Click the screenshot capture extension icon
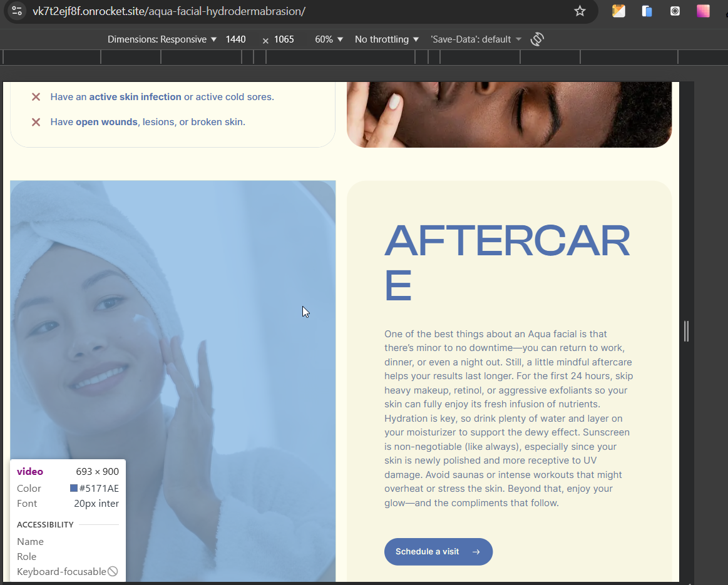The height and width of the screenshot is (585, 728). tap(675, 11)
